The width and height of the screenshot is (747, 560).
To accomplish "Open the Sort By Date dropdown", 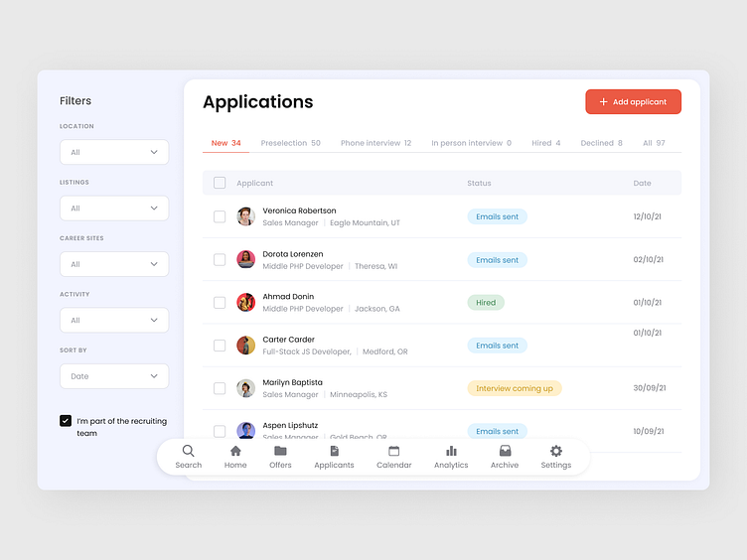I will 114,376.
